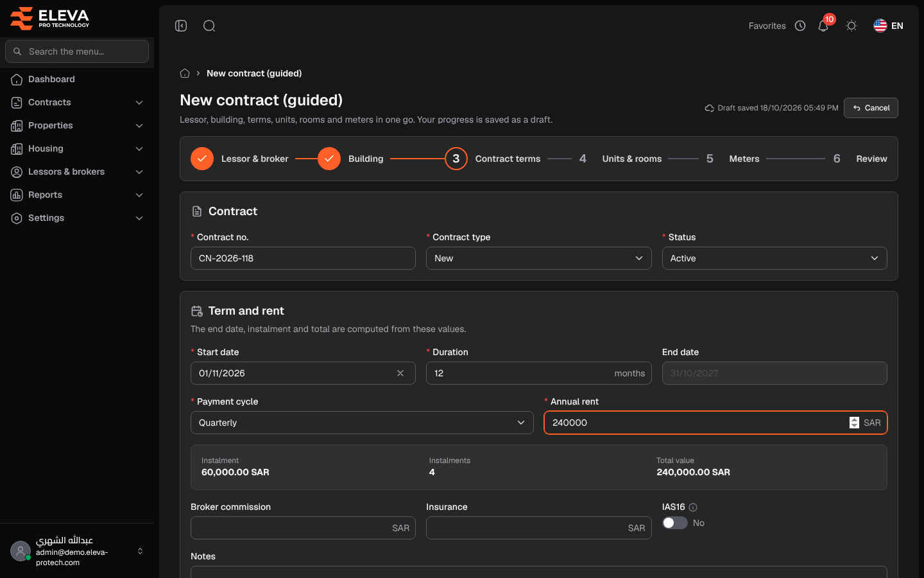This screenshot has width=924, height=578.
Task: Expand the Housing menu
Action: (77, 149)
